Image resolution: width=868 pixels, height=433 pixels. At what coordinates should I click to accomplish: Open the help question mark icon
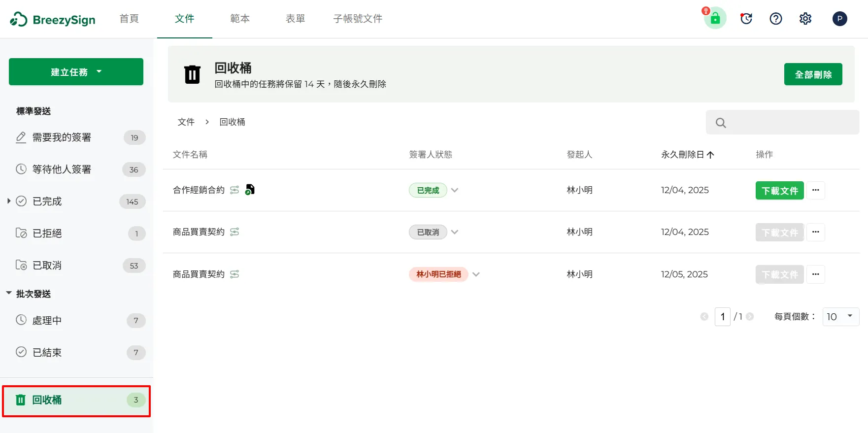(776, 19)
